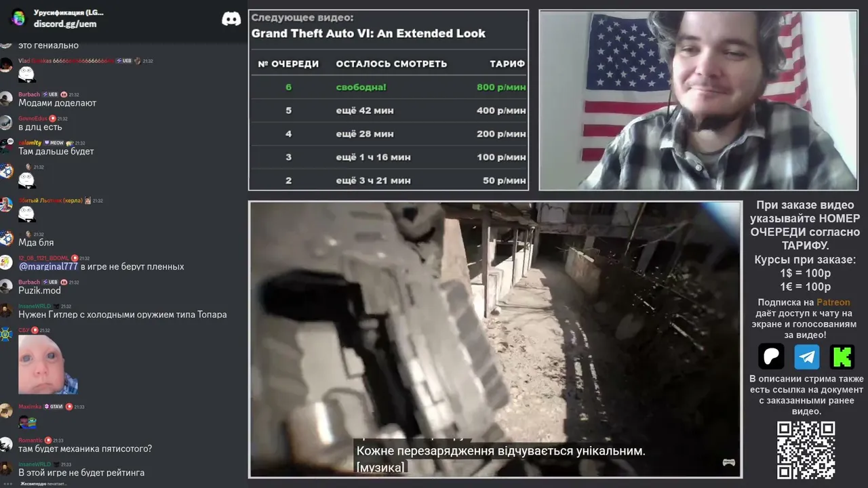Click the Patreon badge next to Romantic

pyautogui.click(x=48, y=441)
